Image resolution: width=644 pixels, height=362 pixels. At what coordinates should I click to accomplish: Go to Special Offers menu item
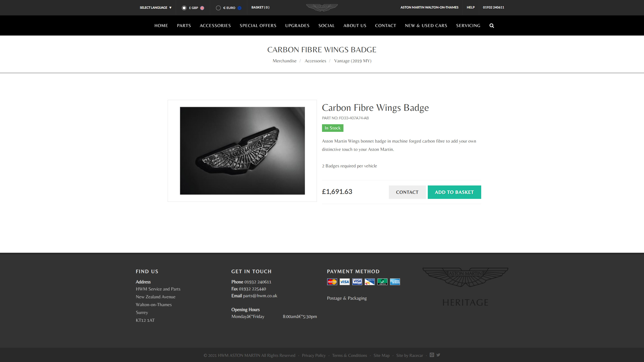258,25
